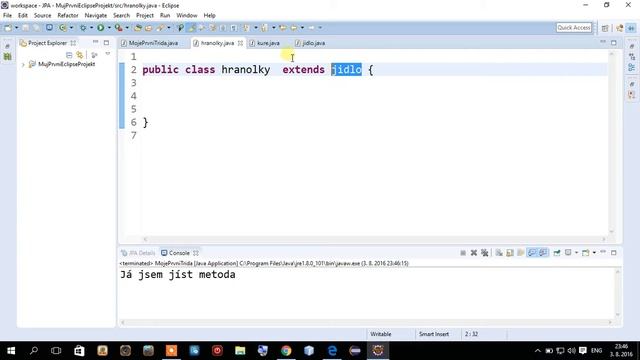Click the New file toolbar icon

coord(8,28)
